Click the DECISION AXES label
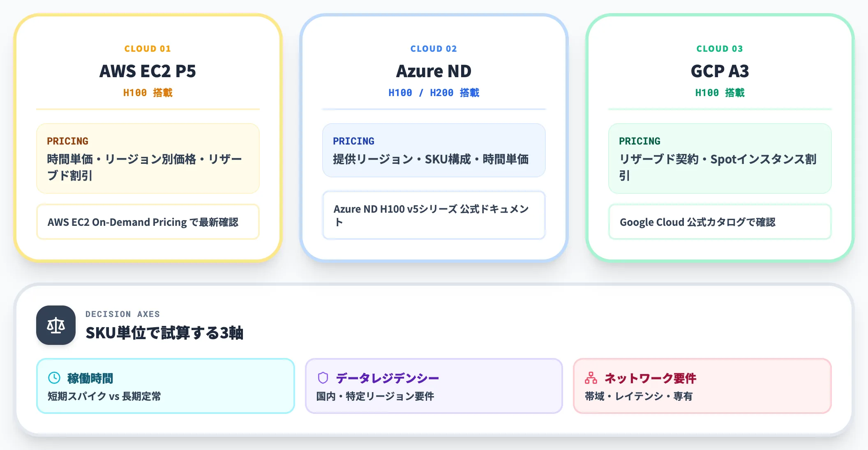Screen dimensions: 868x450 (122, 314)
